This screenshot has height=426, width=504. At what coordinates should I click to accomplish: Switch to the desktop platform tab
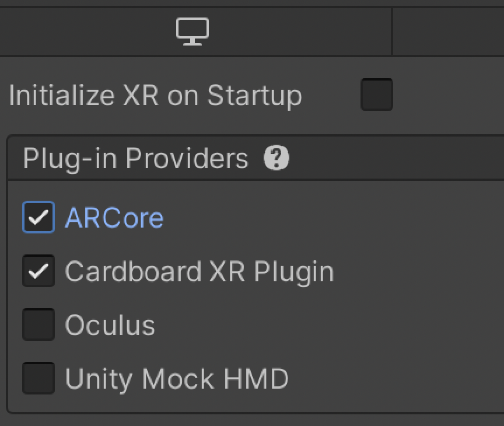coord(196,32)
